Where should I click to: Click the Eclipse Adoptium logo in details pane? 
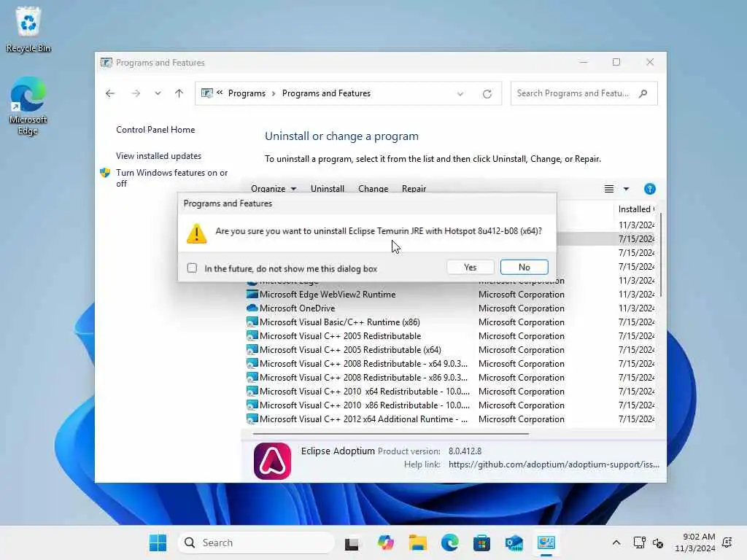click(272, 461)
